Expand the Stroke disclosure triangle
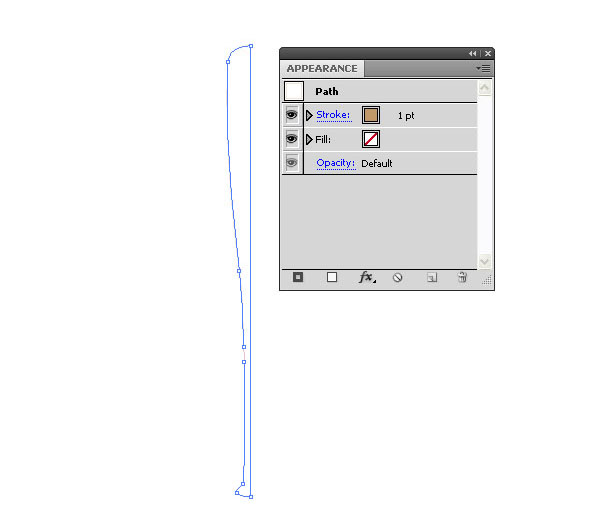600x522 pixels. pyautogui.click(x=309, y=115)
